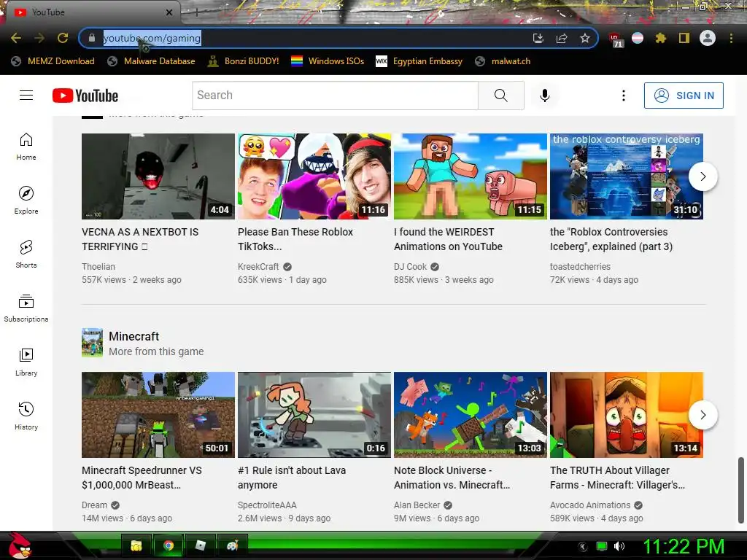Screen dimensions: 747x560
Task: Click the share page icon in address bar
Action: (x=562, y=38)
